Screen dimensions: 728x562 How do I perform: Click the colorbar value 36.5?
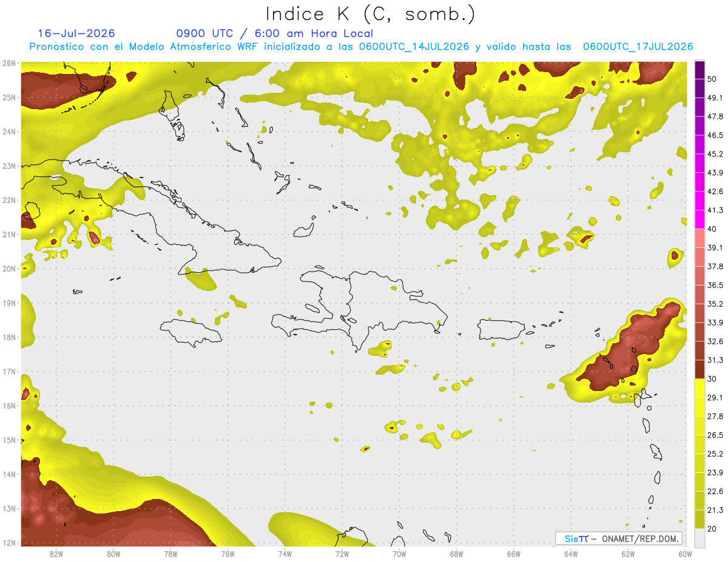(x=716, y=286)
